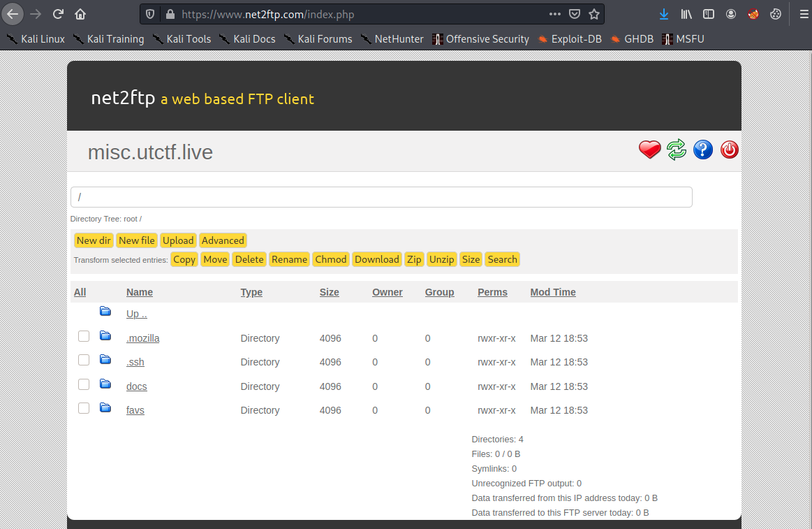Screen dimensions: 812x529
Task: Click the favs folder icon
Action: coord(105,407)
